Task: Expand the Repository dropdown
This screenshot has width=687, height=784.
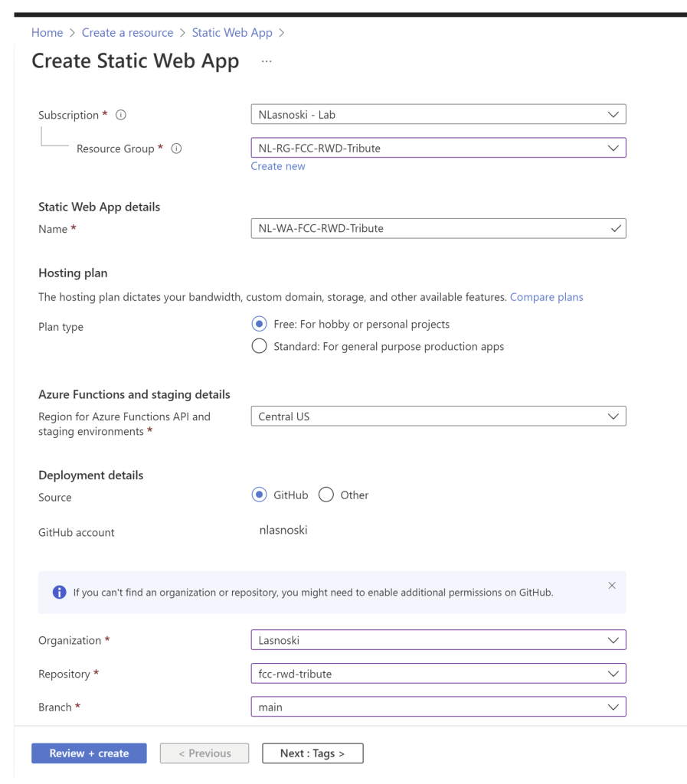Action: pyautogui.click(x=438, y=674)
